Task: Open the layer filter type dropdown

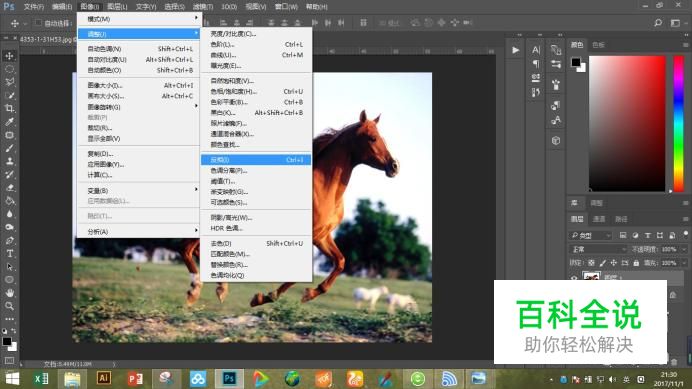Action: point(590,235)
